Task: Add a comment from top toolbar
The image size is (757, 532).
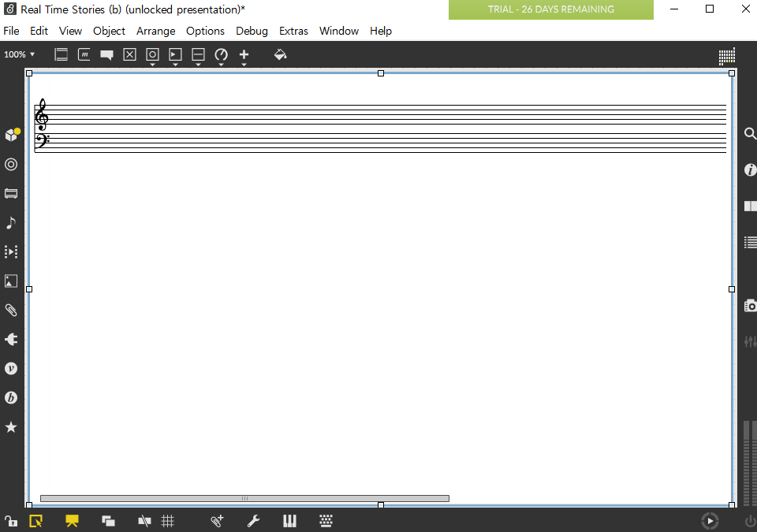Action: click(x=106, y=55)
